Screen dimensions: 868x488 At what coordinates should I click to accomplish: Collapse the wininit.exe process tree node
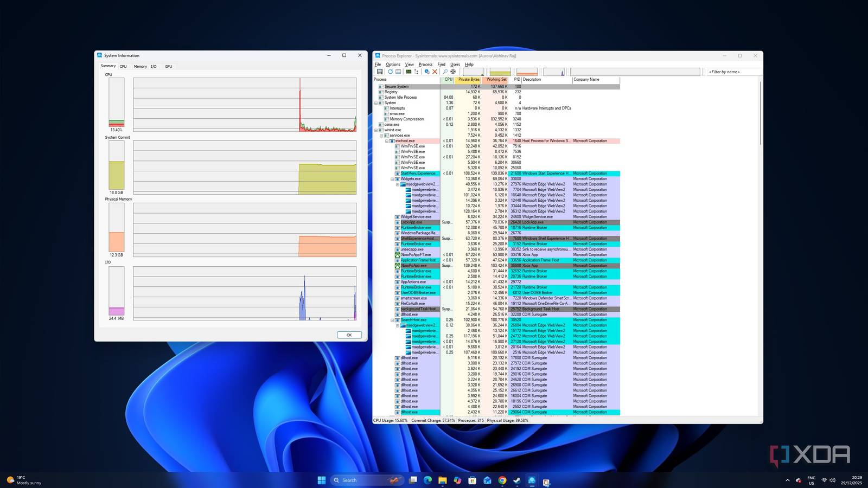pyautogui.click(x=376, y=130)
